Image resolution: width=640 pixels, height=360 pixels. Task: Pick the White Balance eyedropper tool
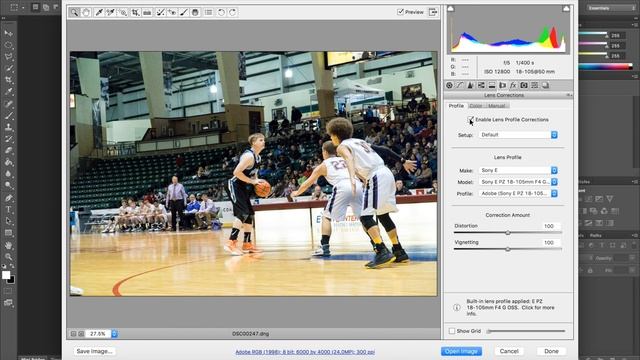coord(99,12)
